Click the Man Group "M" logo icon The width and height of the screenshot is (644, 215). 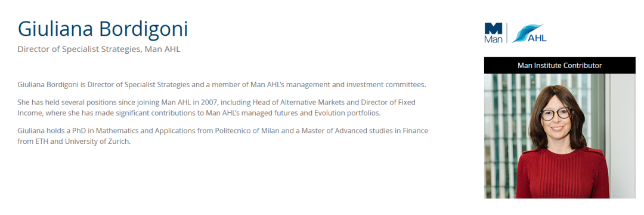[x=493, y=28]
